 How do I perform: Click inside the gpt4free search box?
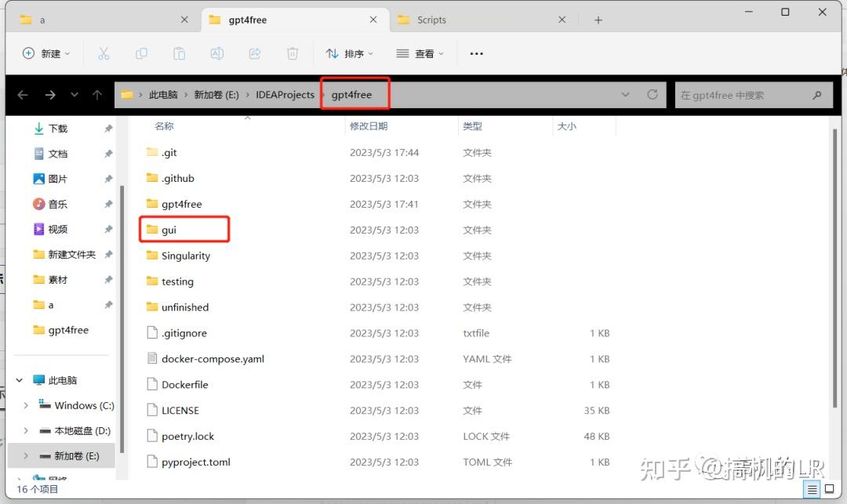(x=749, y=94)
